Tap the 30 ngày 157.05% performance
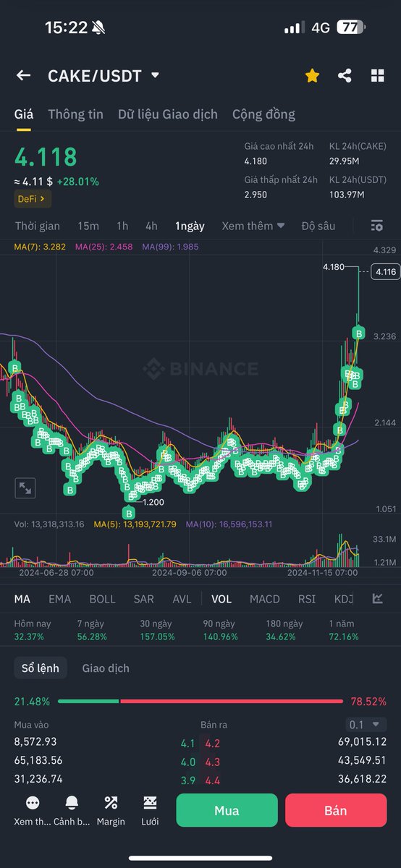401x868 pixels. [157, 630]
